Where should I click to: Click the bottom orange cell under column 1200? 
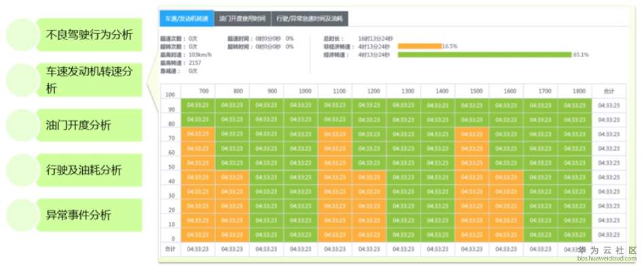coord(370,235)
